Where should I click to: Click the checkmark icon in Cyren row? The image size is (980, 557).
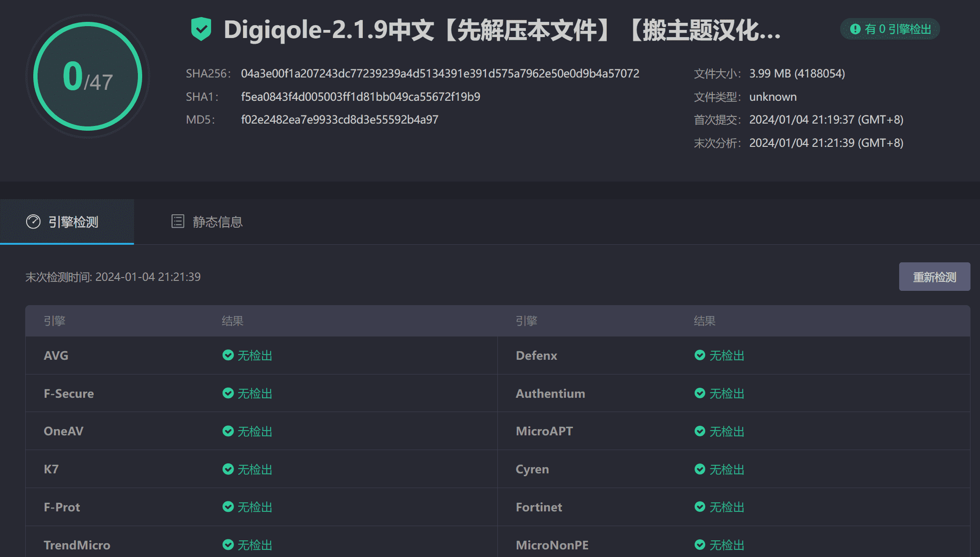click(x=700, y=469)
